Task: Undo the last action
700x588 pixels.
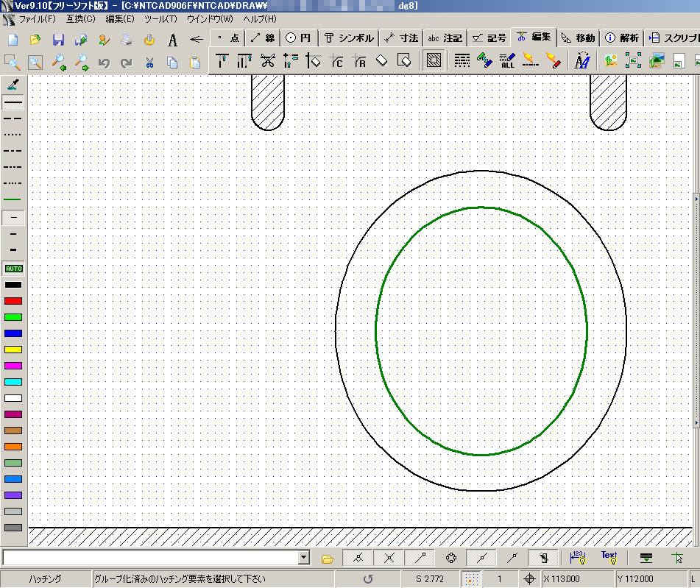Action: coord(104,63)
